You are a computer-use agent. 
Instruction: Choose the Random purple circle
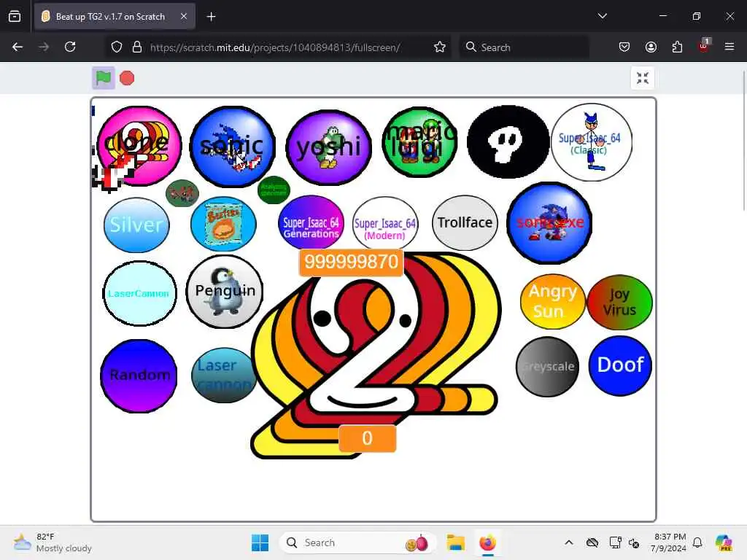[x=139, y=376]
